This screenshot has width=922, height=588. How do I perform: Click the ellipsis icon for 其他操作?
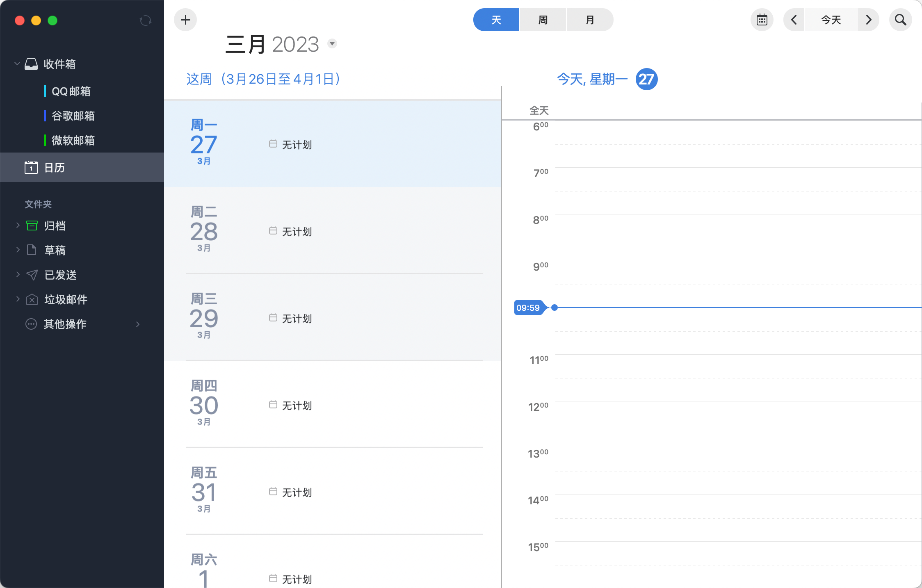pos(31,324)
